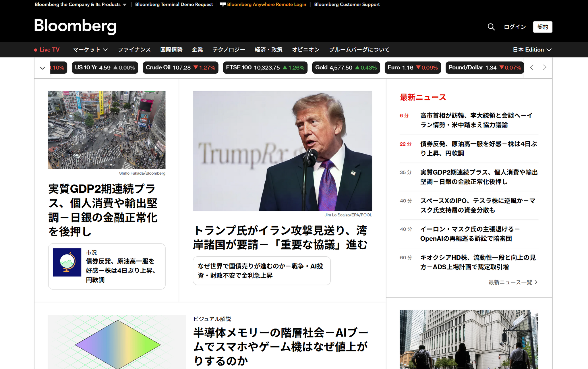
Task: Click the 最新ニュース section heading
Action: (423, 97)
